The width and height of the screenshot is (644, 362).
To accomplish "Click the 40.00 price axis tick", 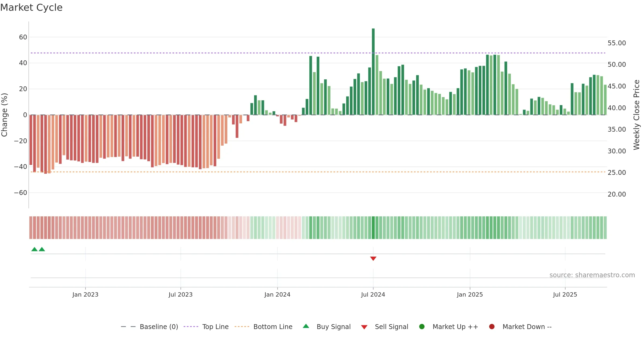I will [617, 108].
